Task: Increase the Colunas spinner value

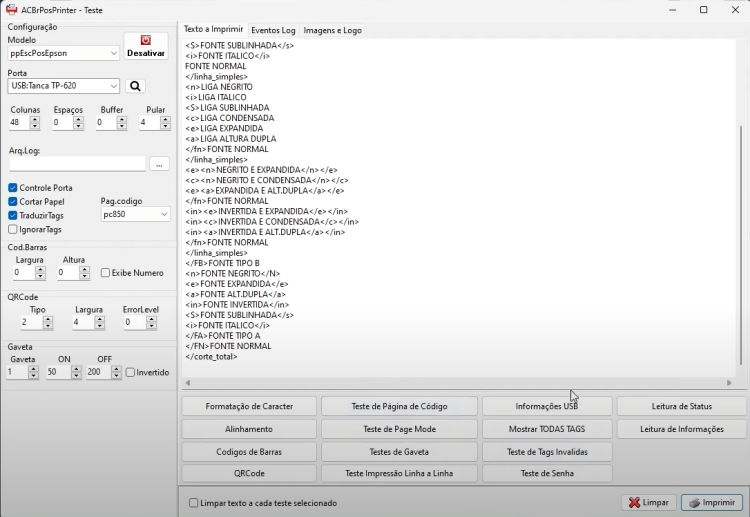Action: tap(34, 119)
